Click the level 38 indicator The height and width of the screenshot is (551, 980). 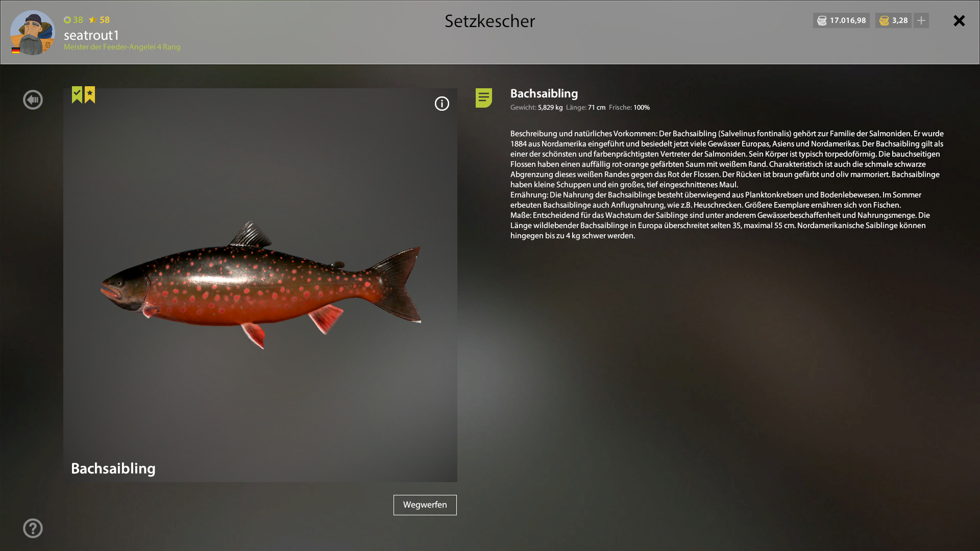pos(73,20)
